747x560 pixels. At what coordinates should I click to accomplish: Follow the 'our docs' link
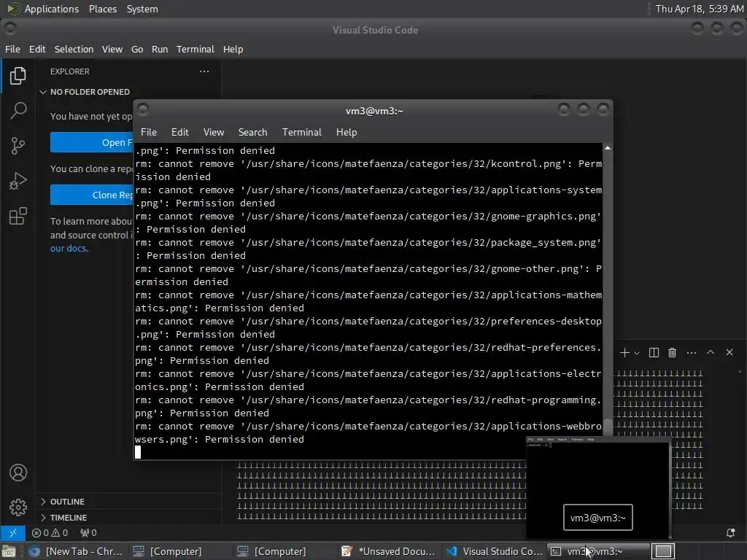click(x=69, y=248)
